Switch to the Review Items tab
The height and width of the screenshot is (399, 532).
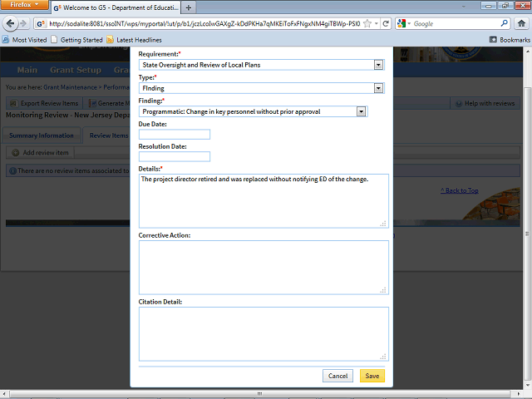pos(109,135)
